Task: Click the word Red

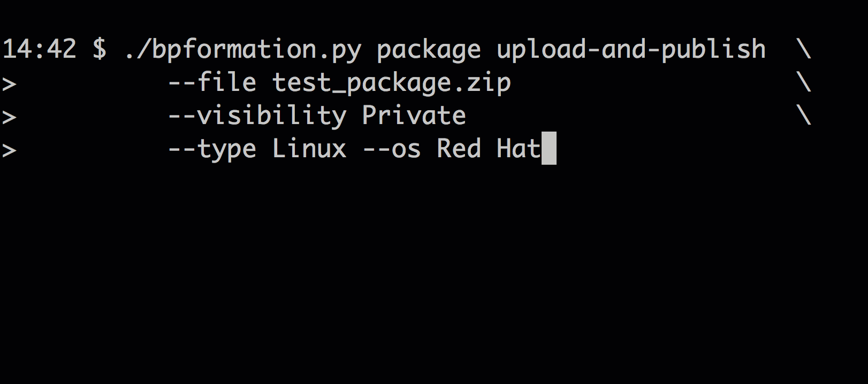Action: click(x=459, y=149)
